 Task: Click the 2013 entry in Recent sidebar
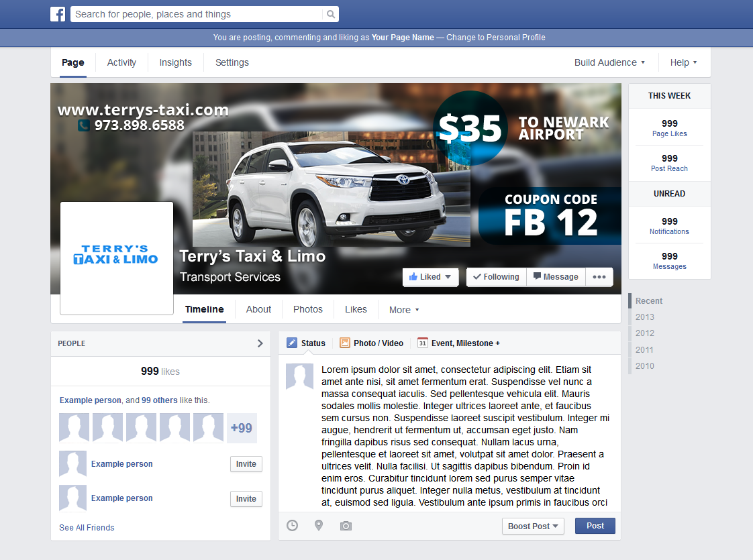coord(644,317)
